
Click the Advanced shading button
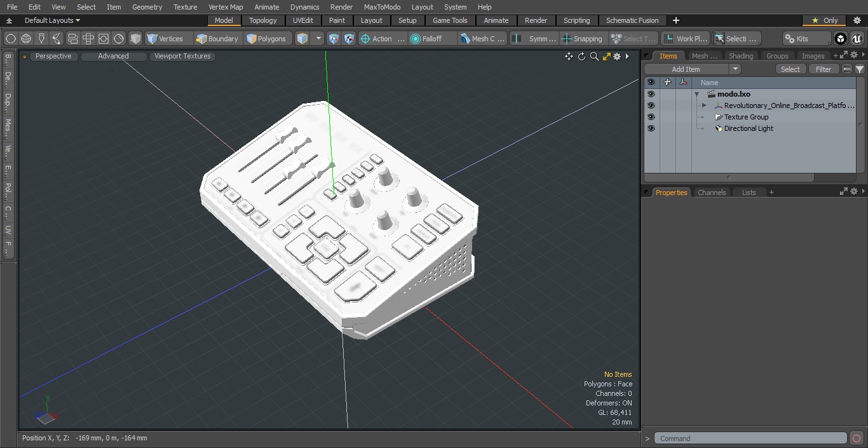pos(113,56)
